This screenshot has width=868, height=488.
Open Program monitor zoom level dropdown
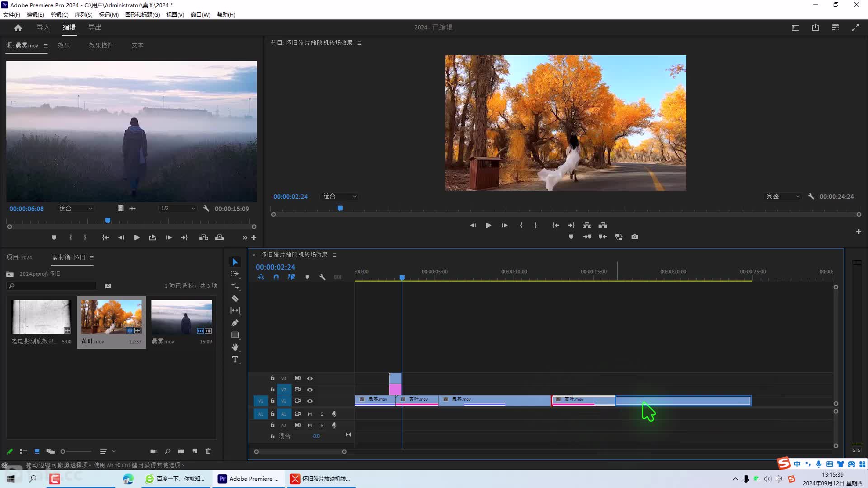340,197
